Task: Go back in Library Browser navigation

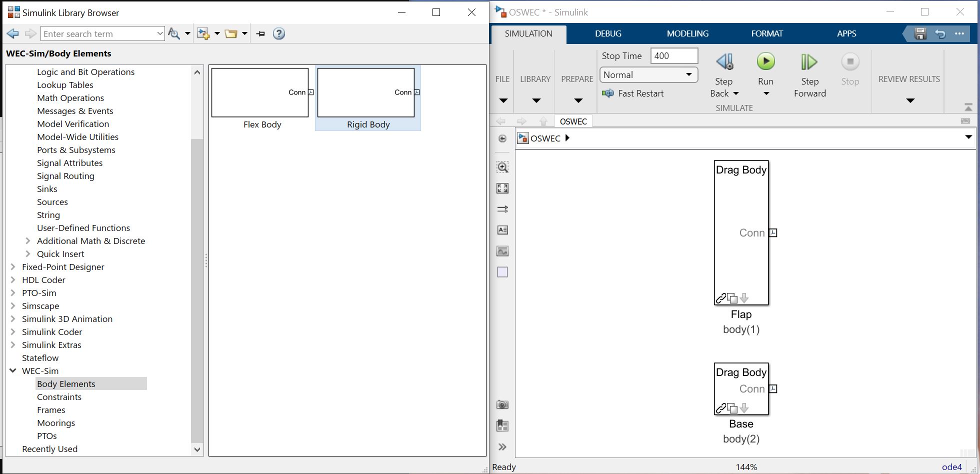Action: click(13, 33)
